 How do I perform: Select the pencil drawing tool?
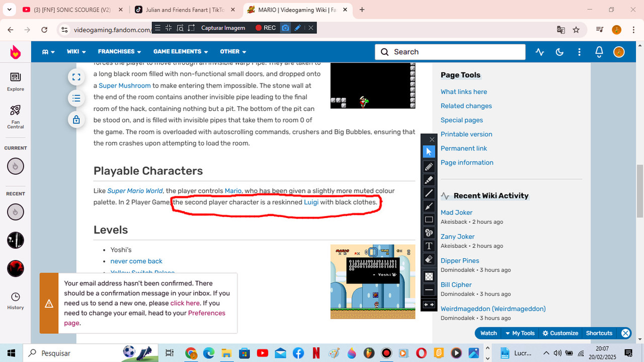point(429,166)
